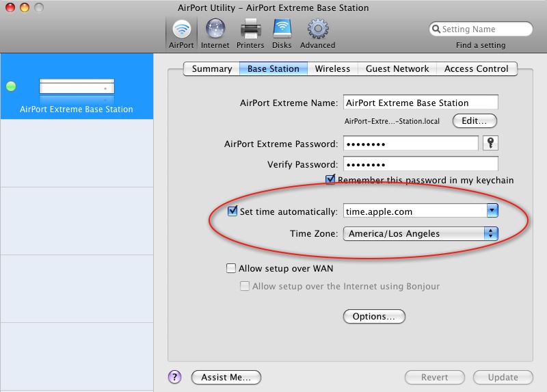The height and width of the screenshot is (392, 547).
Task: Uncheck Remember this password in my keychain
Action: click(330, 180)
